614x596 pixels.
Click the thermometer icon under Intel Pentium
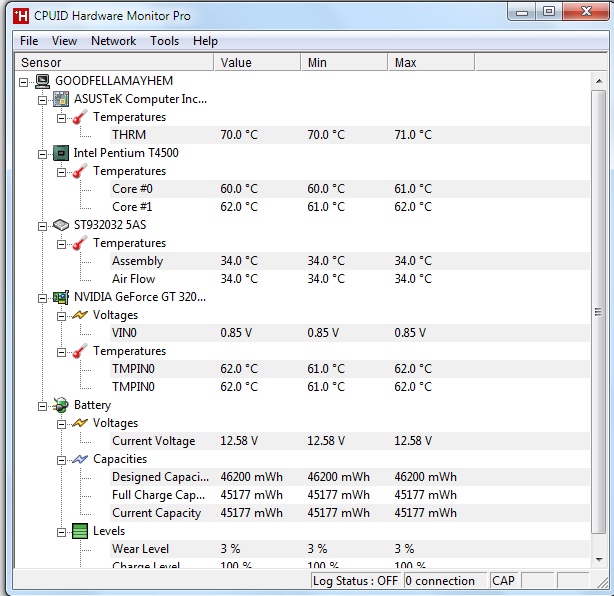point(80,171)
